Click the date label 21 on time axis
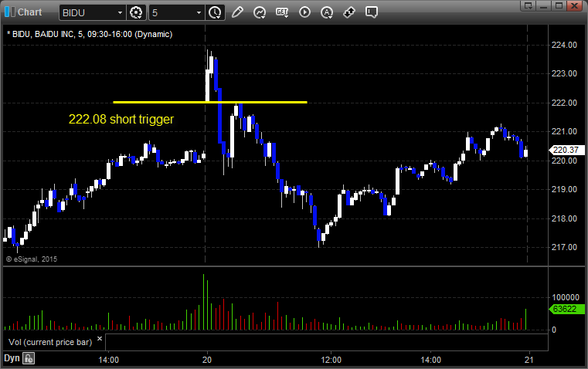 529,360
